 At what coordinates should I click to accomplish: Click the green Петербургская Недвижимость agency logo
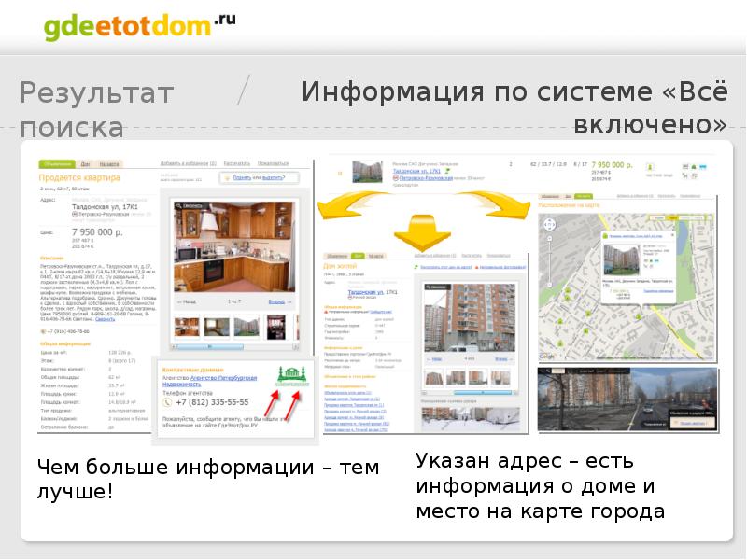click(x=291, y=376)
